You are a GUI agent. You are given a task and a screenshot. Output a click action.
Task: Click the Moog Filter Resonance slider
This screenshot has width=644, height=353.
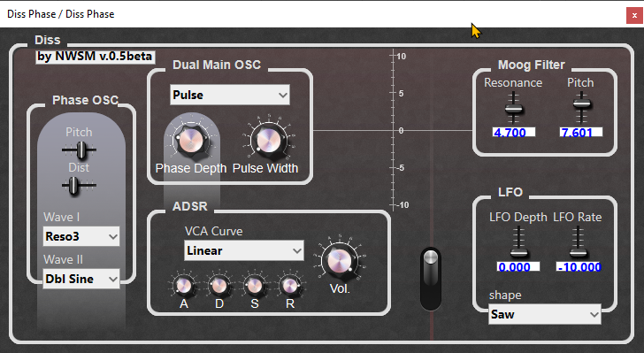pos(513,108)
